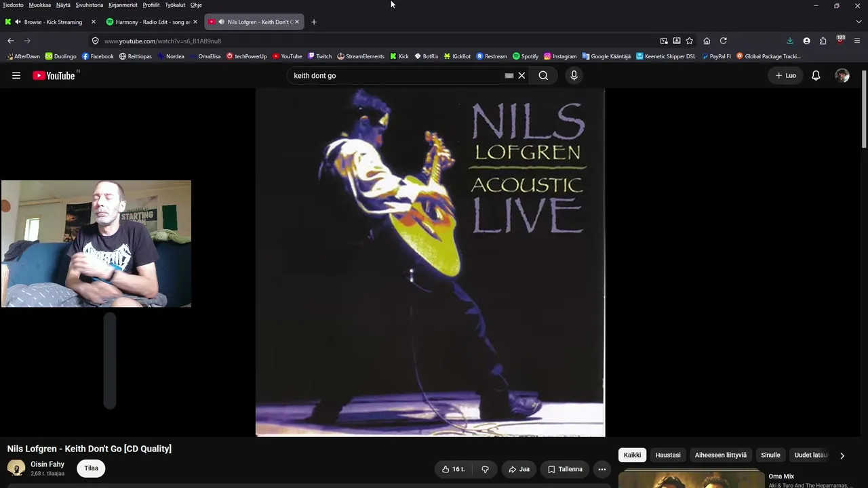Open more actions (three dots) under video
868x488 pixels.
(x=601, y=469)
